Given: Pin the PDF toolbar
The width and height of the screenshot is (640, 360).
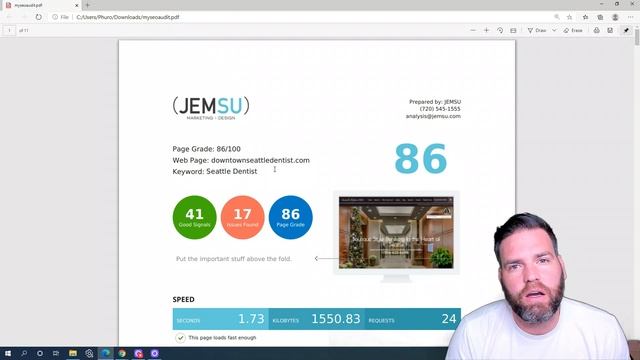Looking at the screenshot, I should pos(626,30).
